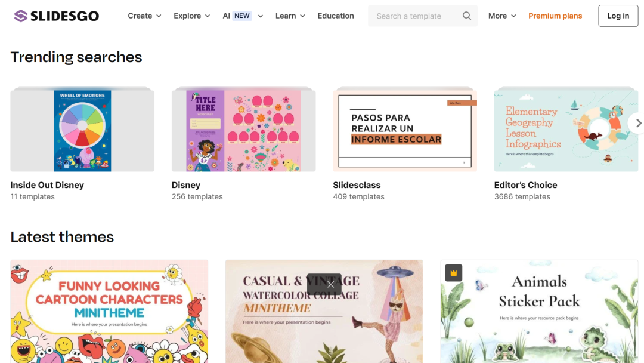
Task: Click the Log in button
Action: point(618,16)
